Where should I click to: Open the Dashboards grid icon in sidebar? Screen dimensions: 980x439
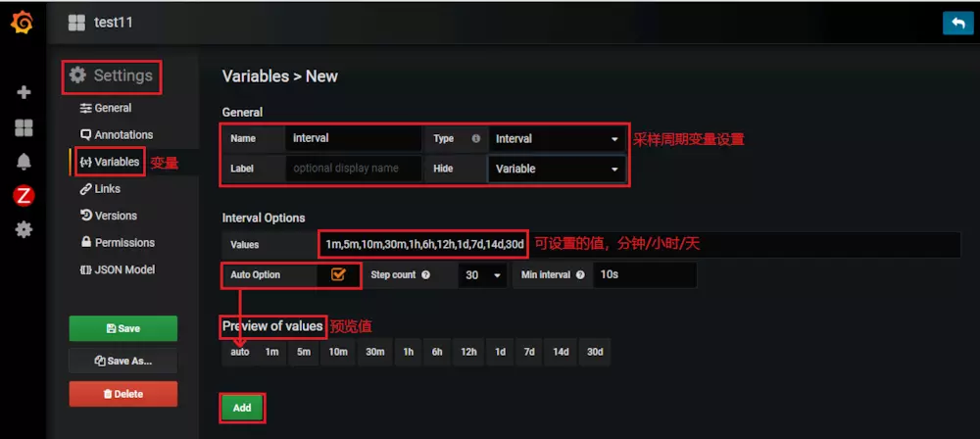click(x=24, y=128)
